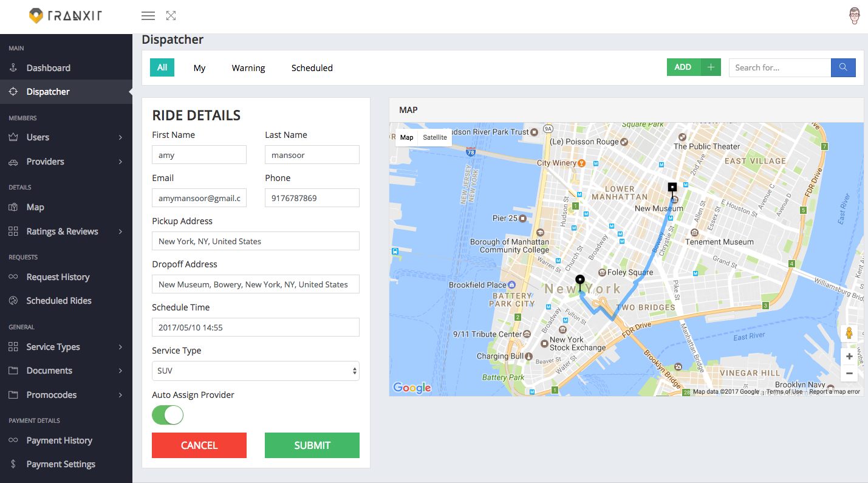Switch to the Scheduled tab

tap(312, 68)
